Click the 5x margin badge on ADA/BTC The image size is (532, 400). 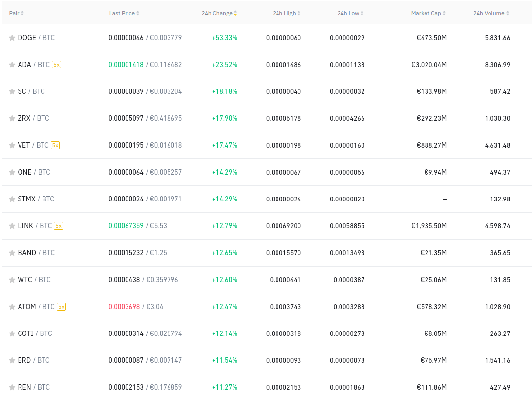pos(55,64)
